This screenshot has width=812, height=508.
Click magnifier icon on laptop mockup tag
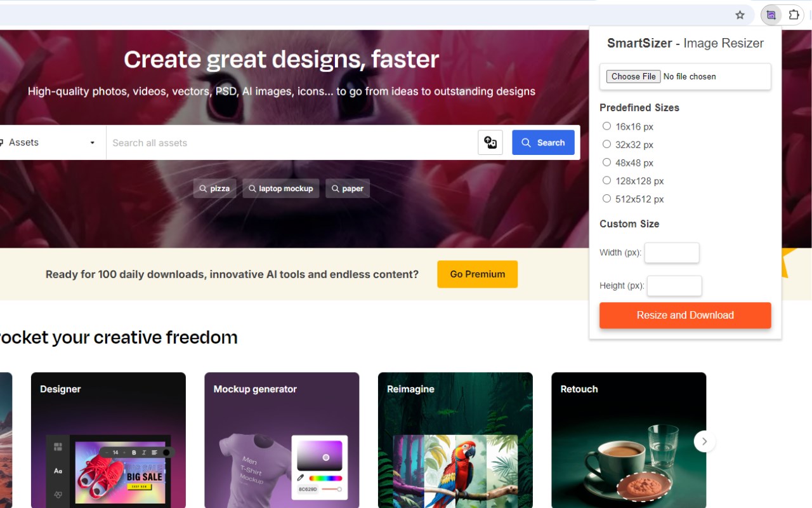252,189
